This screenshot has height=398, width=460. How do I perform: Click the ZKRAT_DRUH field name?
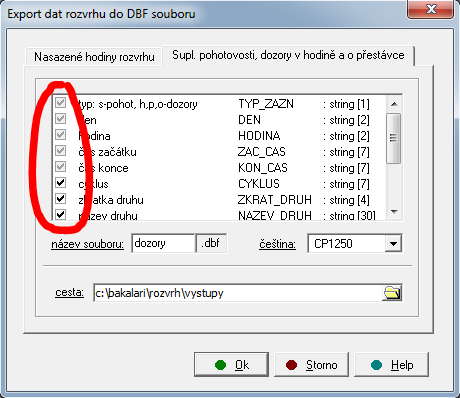coord(275,200)
